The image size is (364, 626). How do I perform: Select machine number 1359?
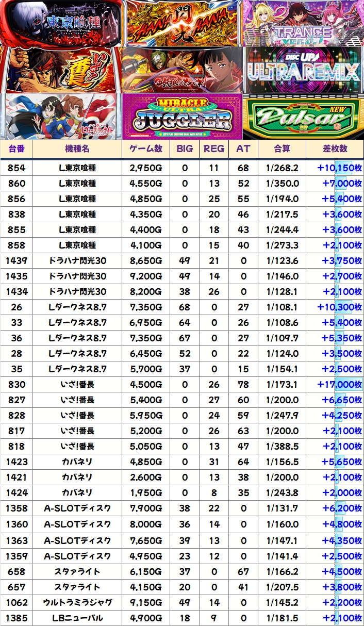(x=16, y=556)
